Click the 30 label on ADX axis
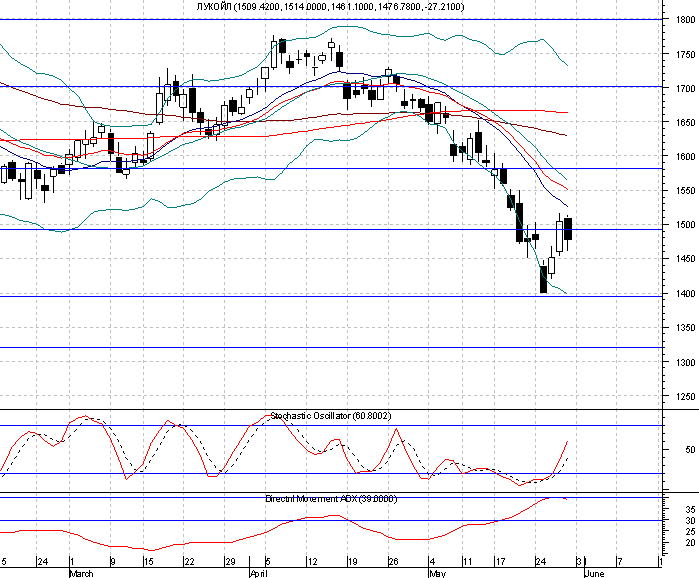Viewport: 699px width, 578px height. [690, 521]
